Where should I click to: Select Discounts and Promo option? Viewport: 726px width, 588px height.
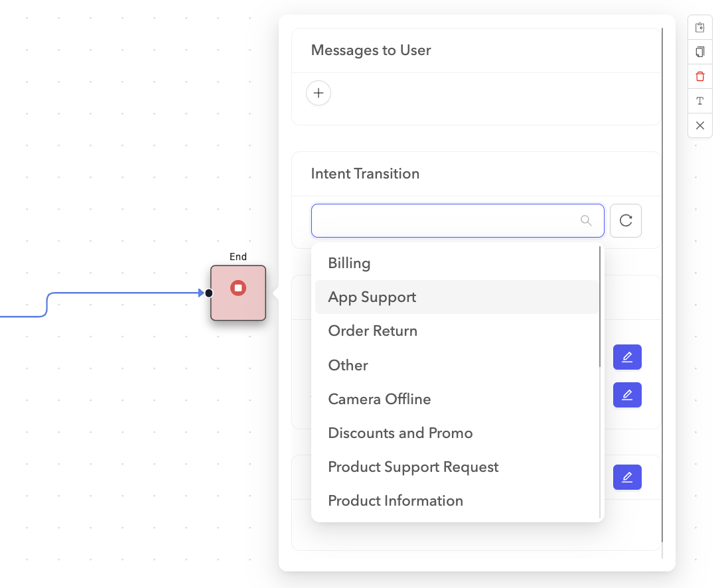click(x=400, y=433)
